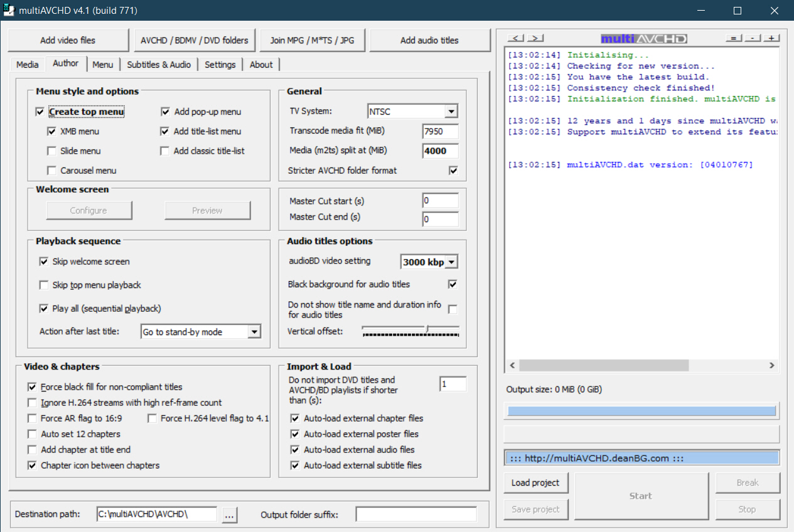
Task: Enable Skip top menu playback
Action: tap(44, 285)
